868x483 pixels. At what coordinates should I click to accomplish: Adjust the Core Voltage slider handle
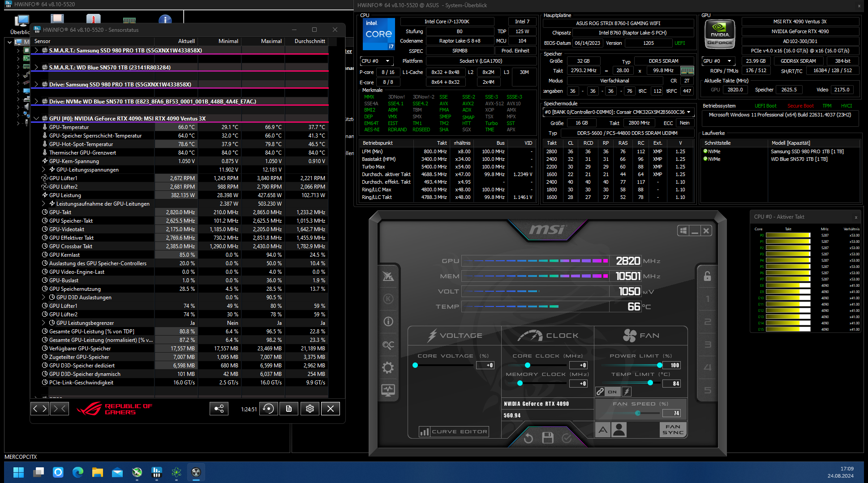pyautogui.click(x=415, y=365)
